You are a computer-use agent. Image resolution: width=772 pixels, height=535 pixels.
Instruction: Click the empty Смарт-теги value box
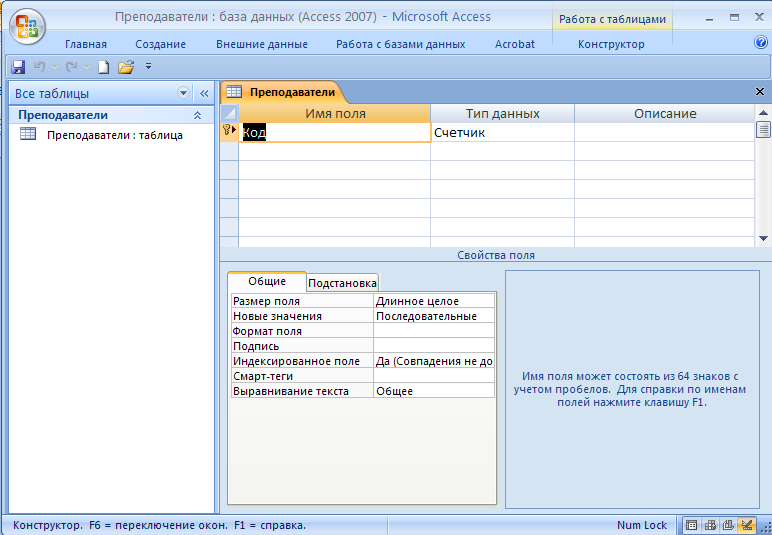click(434, 376)
